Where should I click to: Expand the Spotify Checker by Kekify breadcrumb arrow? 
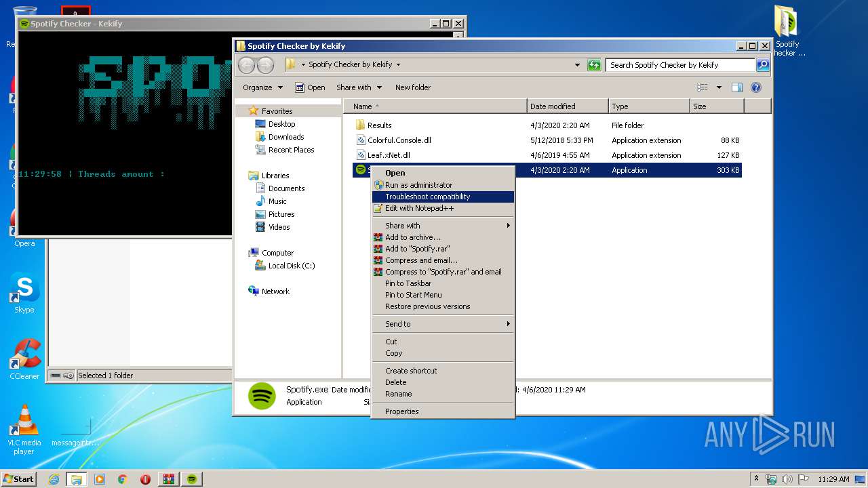click(x=398, y=65)
